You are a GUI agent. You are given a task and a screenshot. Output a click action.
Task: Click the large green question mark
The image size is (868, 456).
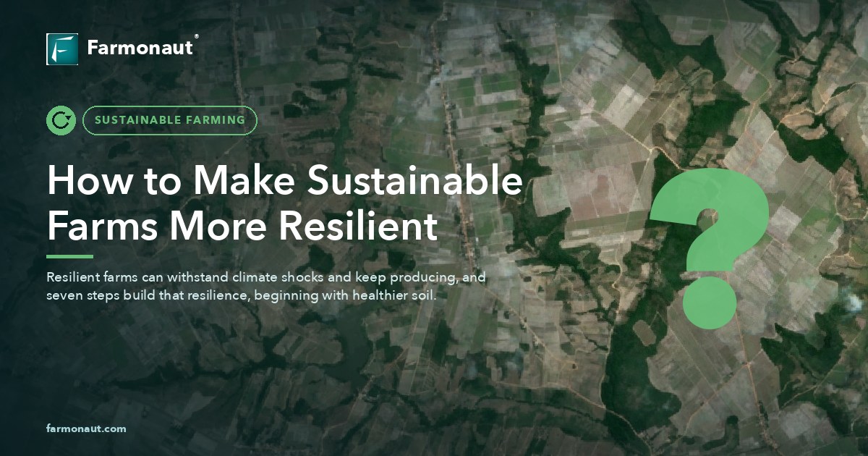[x=709, y=248]
